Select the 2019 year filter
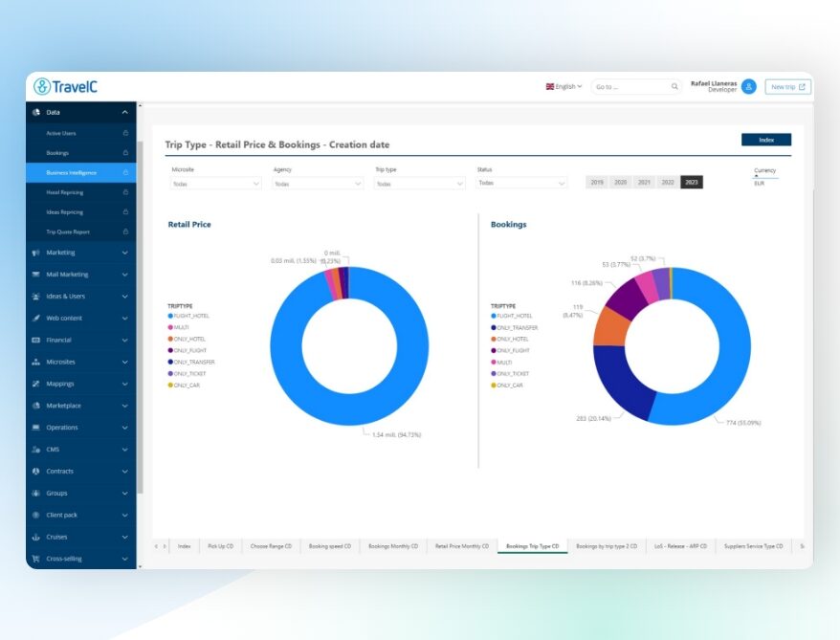 tap(597, 182)
